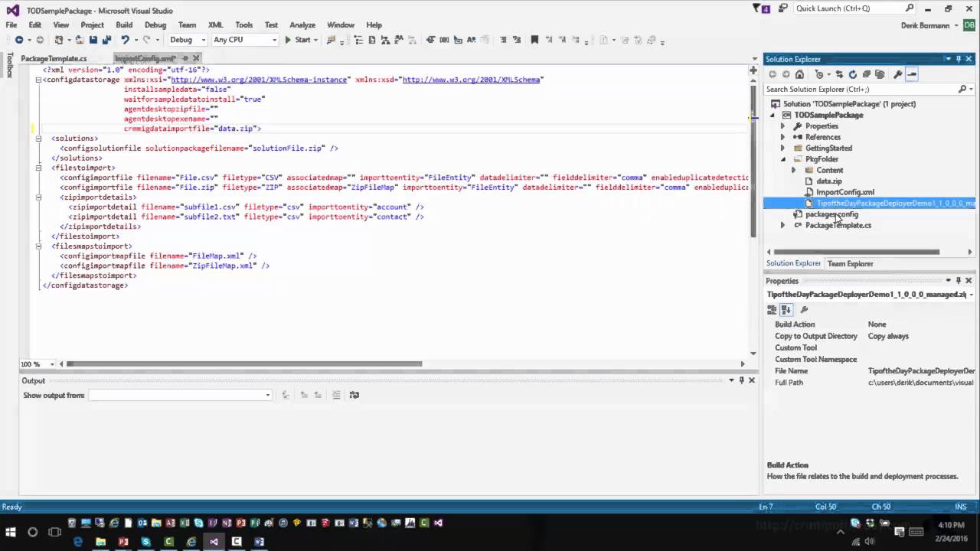Open the Debug configuration dropdown
The height and width of the screenshot is (551, 980).
[187, 40]
